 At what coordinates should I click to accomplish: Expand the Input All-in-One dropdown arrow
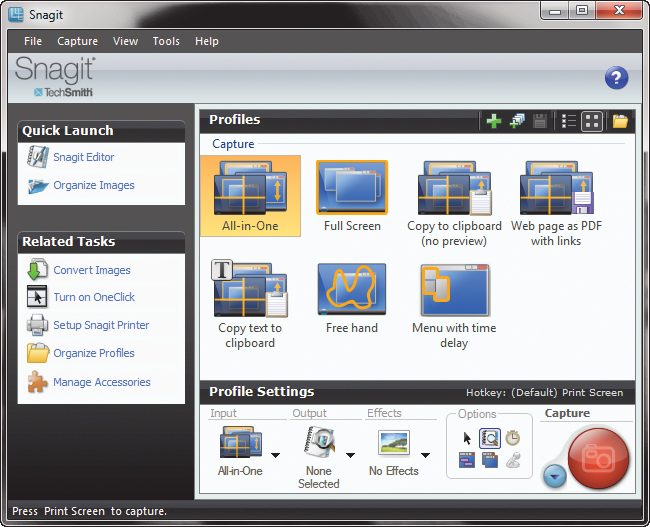pyautogui.click(x=275, y=455)
